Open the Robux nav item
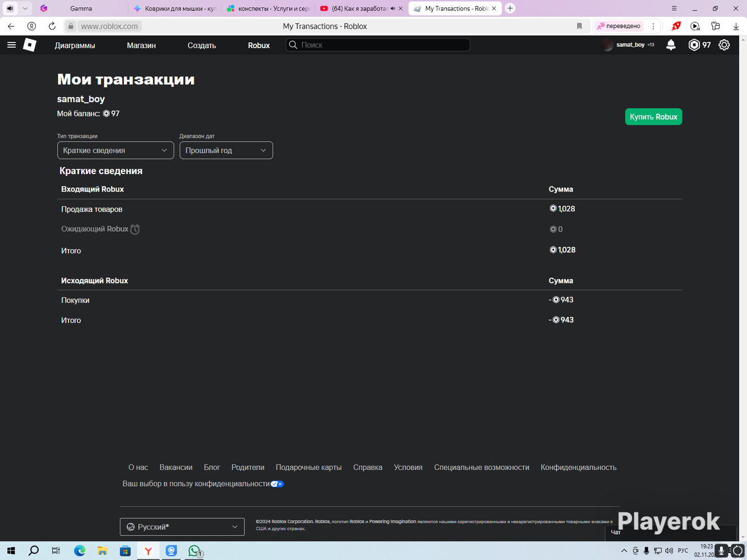The image size is (747, 560). click(259, 45)
